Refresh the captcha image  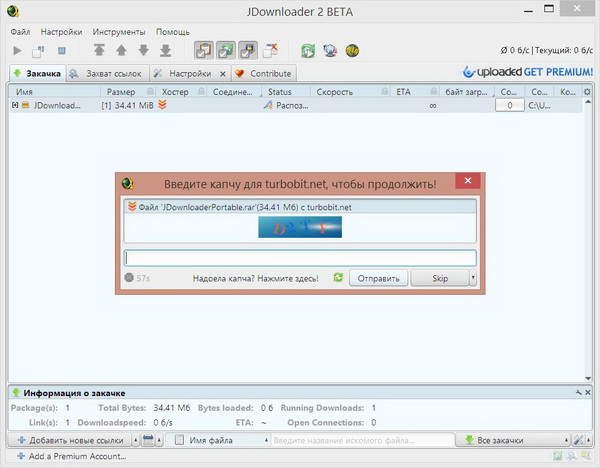pos(338,278)
